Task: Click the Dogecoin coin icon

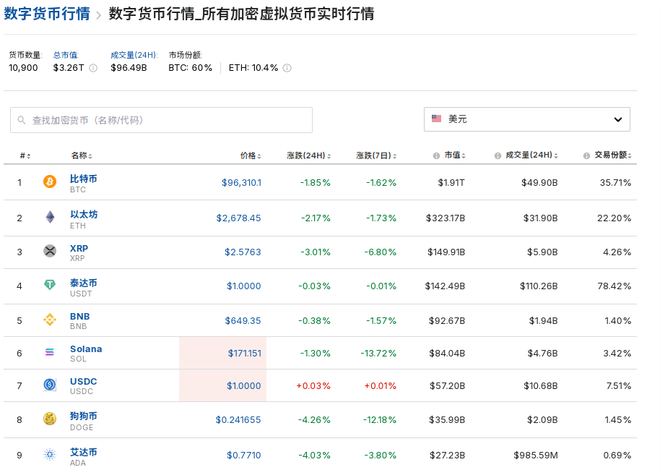Action: pos(50,420)
